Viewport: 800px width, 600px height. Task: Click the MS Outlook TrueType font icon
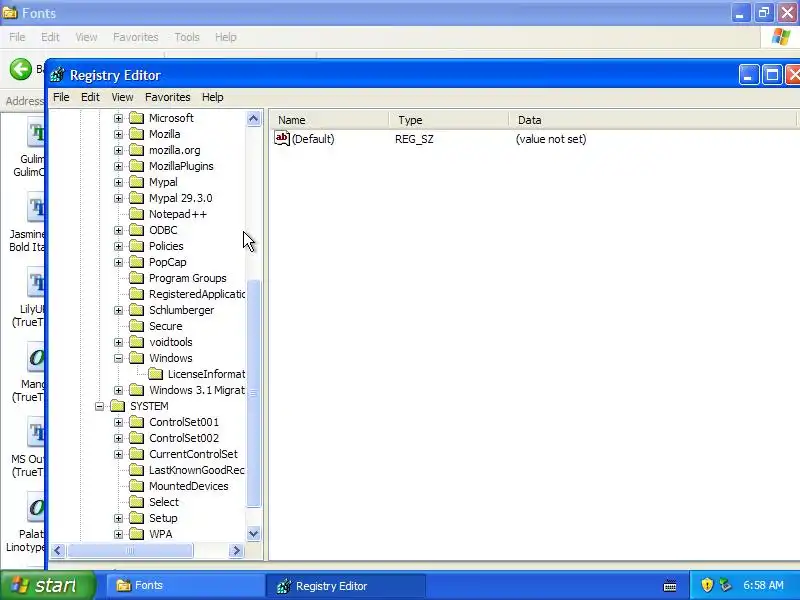pyautogui.click(x=36, y=432)
